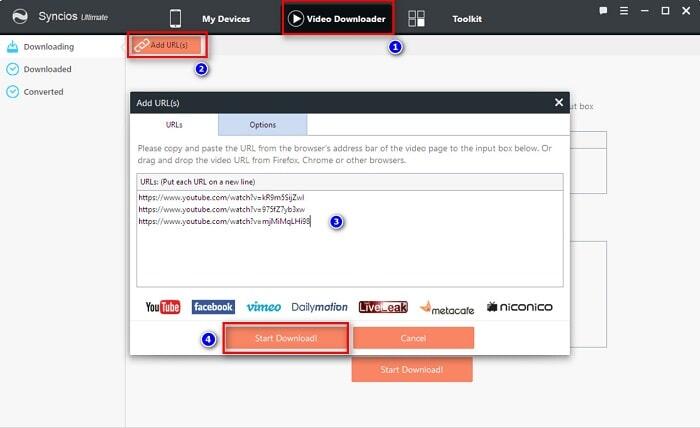Click the LiveLeak logo in dialog
This screenshot has height=428, width=700.
pos(383,307)
